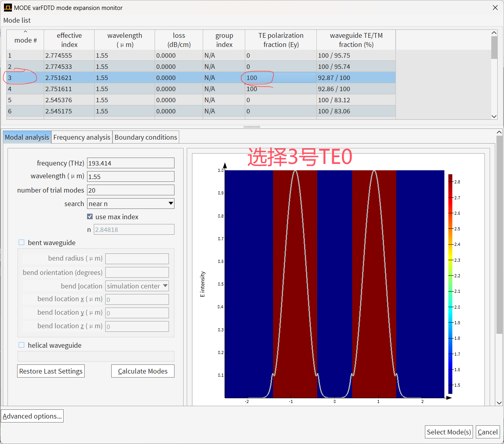504x444 pixels.
Task: Select mode 2 row with index 2.774533
Action: pos(201,66)
